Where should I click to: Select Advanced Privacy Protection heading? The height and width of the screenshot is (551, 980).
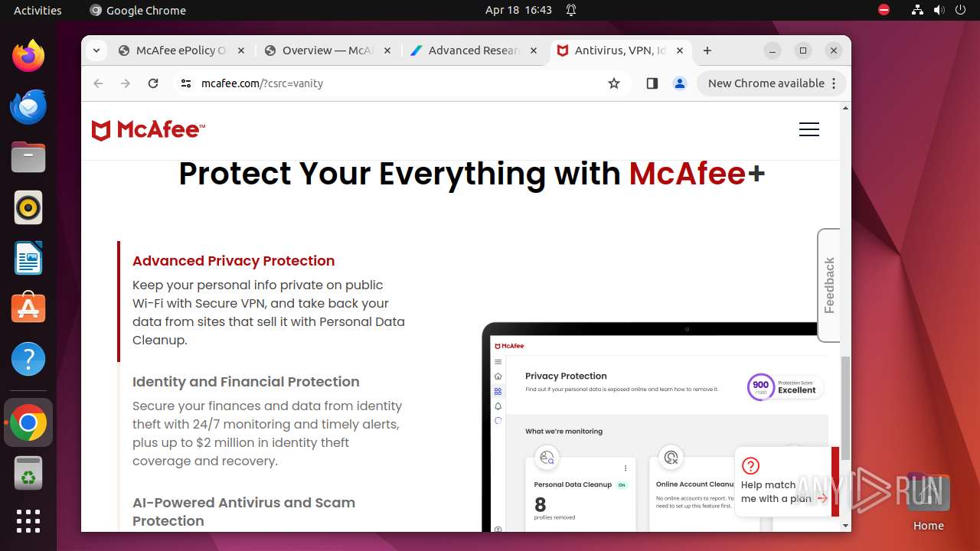[234, 260]
